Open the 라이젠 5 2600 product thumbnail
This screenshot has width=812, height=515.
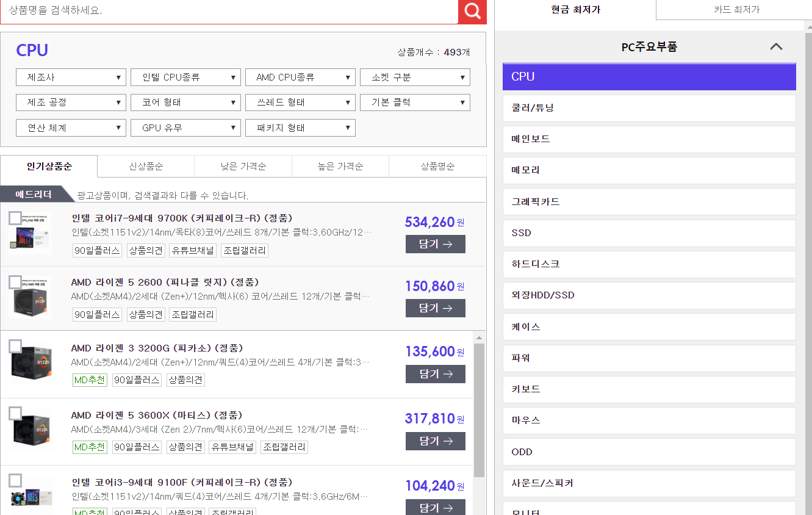click(30, 297)
